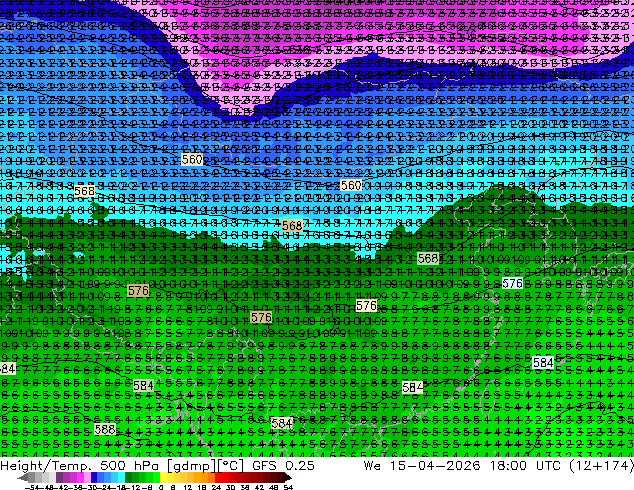
Task: Click the legend tick label '-54'
Action: pos(32,487)
